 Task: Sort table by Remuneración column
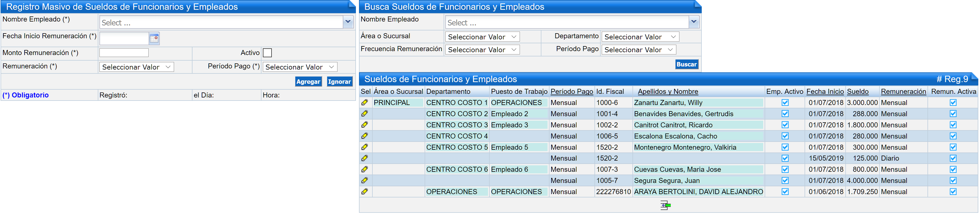tap(903, 92)
